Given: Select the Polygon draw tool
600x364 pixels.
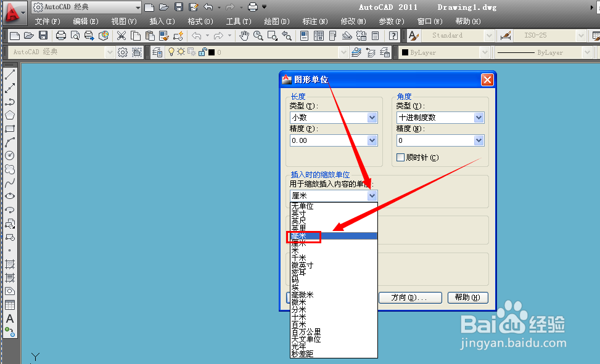Looking at the screenshot, I should (x=10, y=115).
